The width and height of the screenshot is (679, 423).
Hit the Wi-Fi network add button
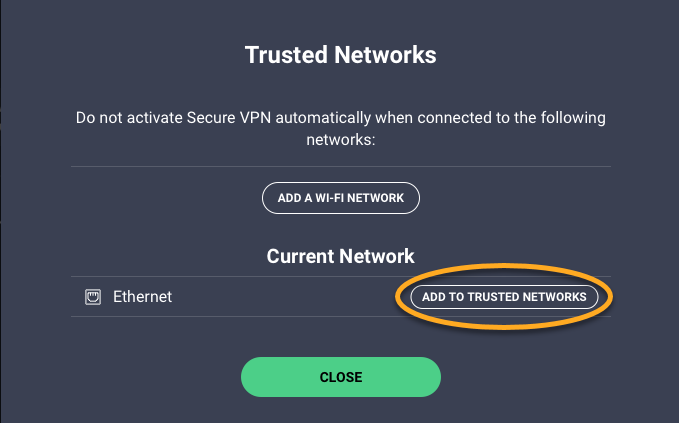(x=340, y=198)
